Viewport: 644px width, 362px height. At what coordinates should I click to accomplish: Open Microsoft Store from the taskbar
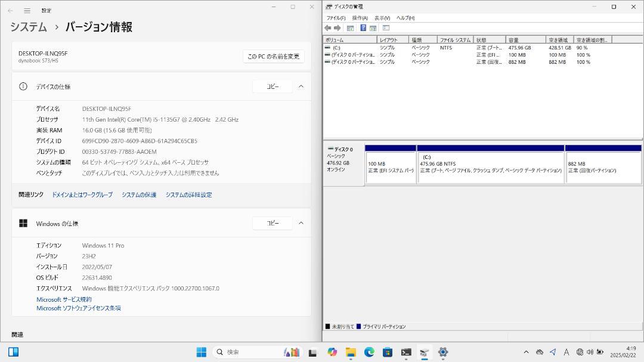[x=388, y=352]
